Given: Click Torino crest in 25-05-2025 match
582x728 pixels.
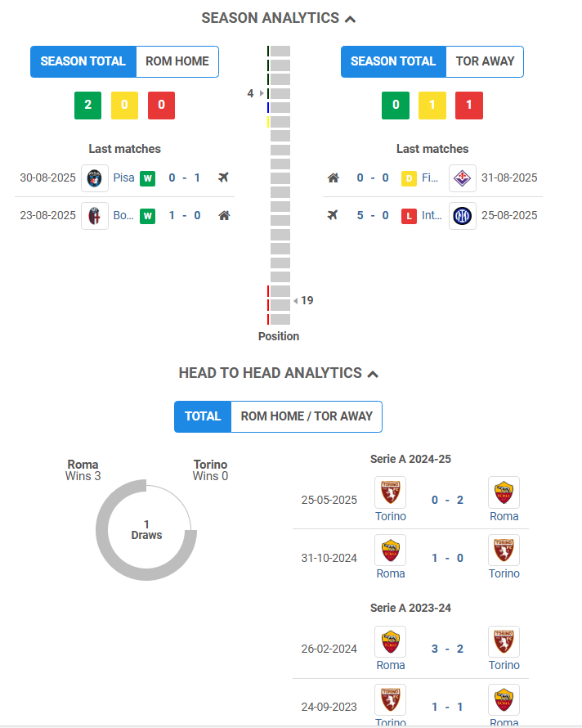Looking at the screenshot, I should click(391, 492).
